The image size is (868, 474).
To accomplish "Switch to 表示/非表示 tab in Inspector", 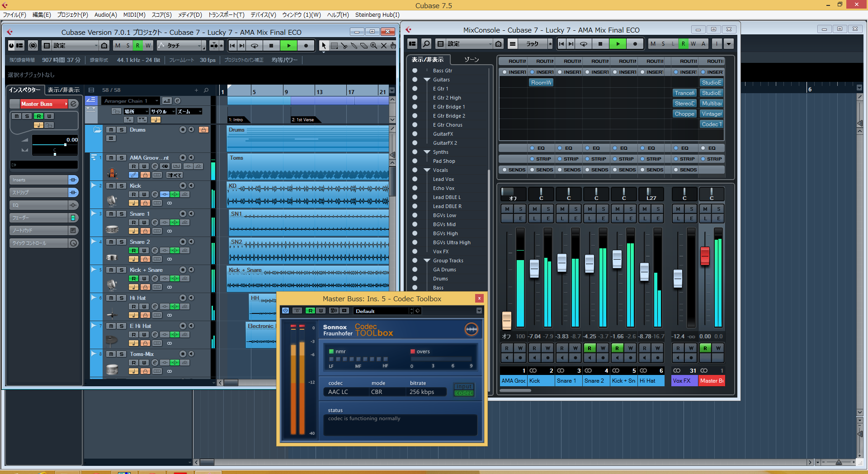I will coord(64,90).
